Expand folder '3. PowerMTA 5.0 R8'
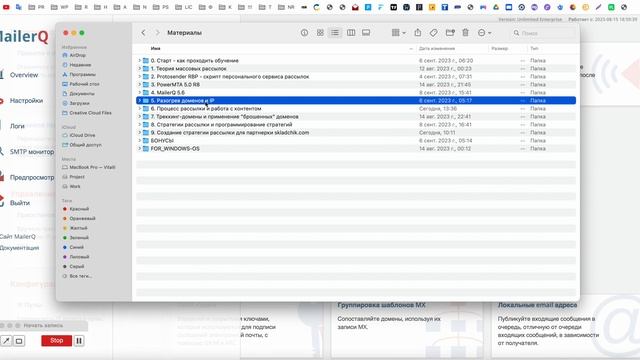This screenshot has width=640, height=360. (x=139, y=84)
